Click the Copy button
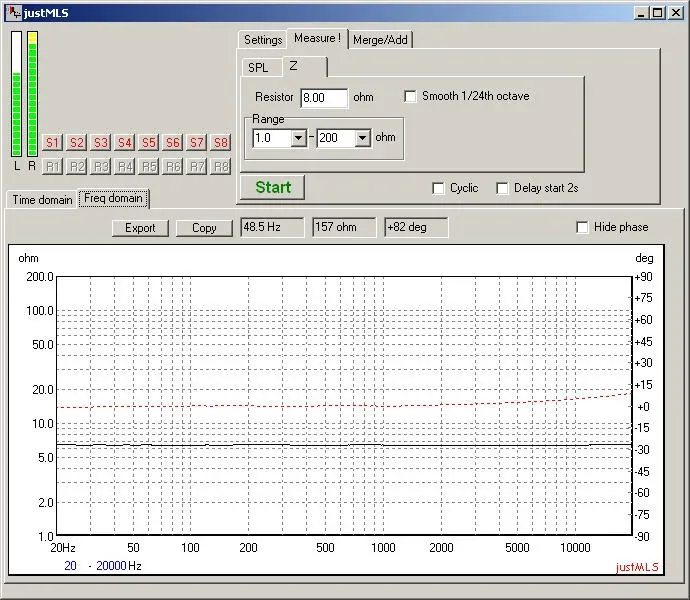 204,228
